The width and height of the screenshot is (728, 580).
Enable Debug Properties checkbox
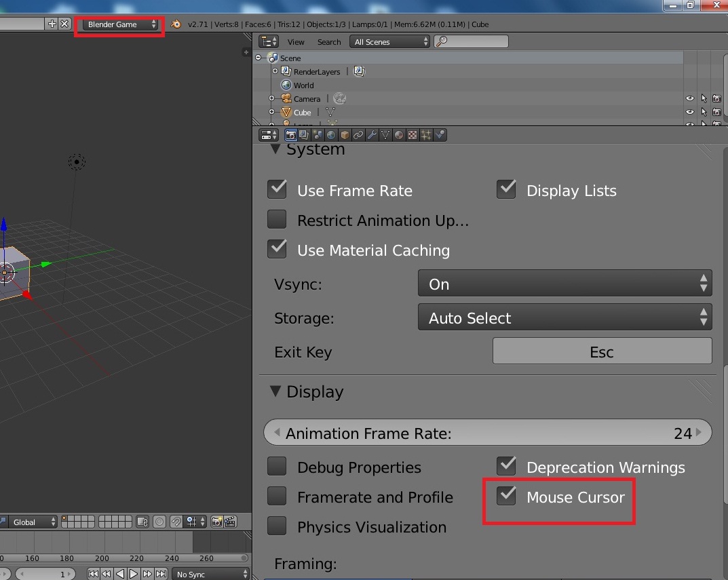tap(277, 466)
